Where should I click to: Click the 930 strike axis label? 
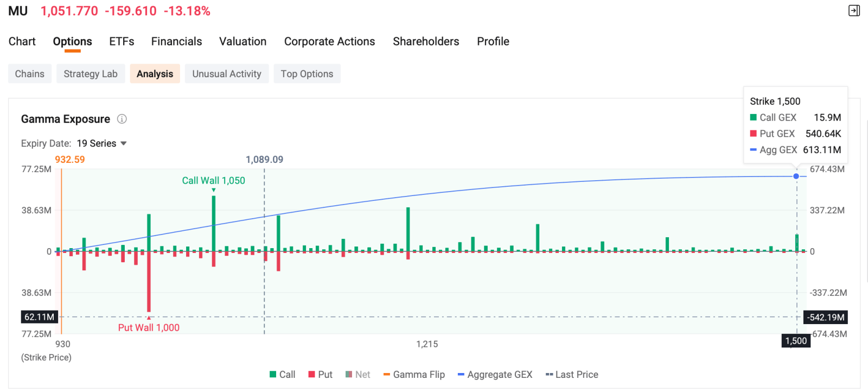63,344
